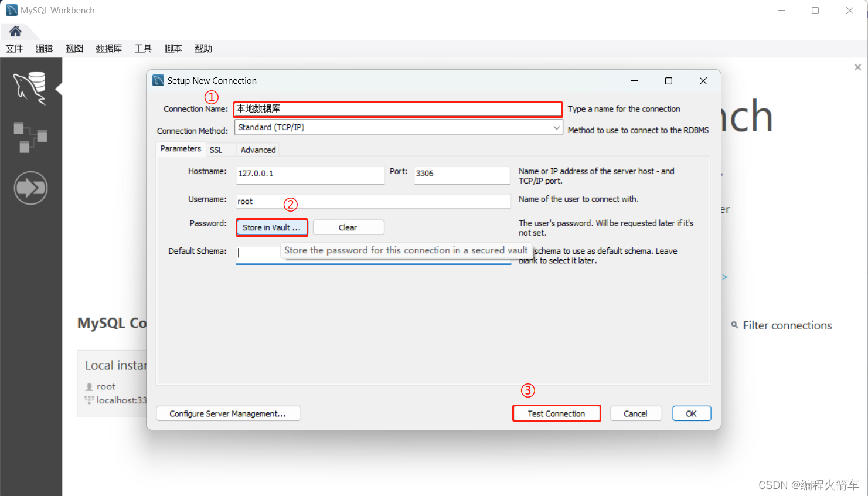This screenshot has height=496, width=868.
Task: Open the 脚本 menu
Action: click(x=173, y=48)
